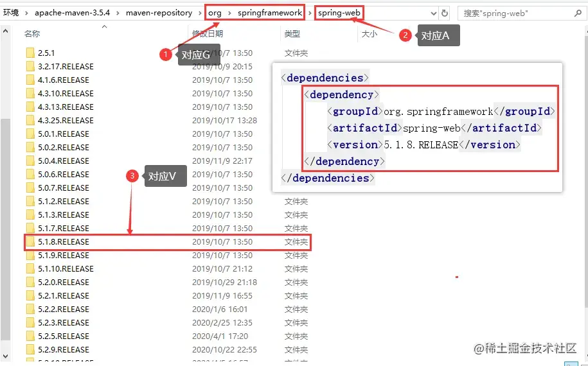This screenshot has width=588, height=366.
Task: Click folder icon of 5.2.5.RELEASE
Action: [30, 336]
